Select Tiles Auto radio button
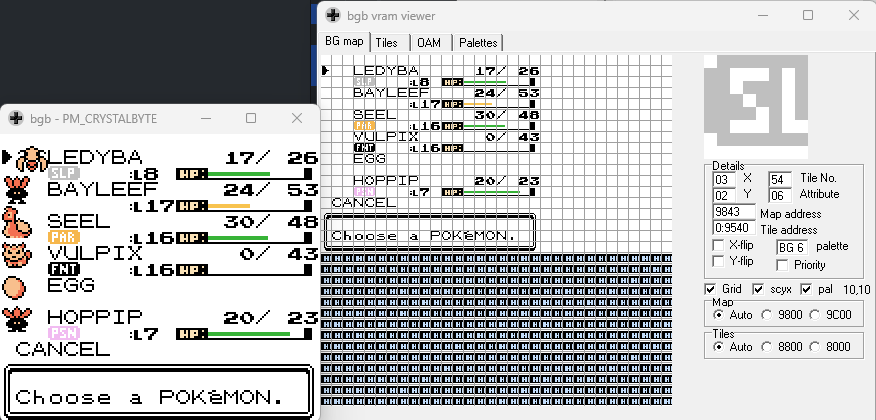The image size is (876, 420). click(x=718, y=347)
